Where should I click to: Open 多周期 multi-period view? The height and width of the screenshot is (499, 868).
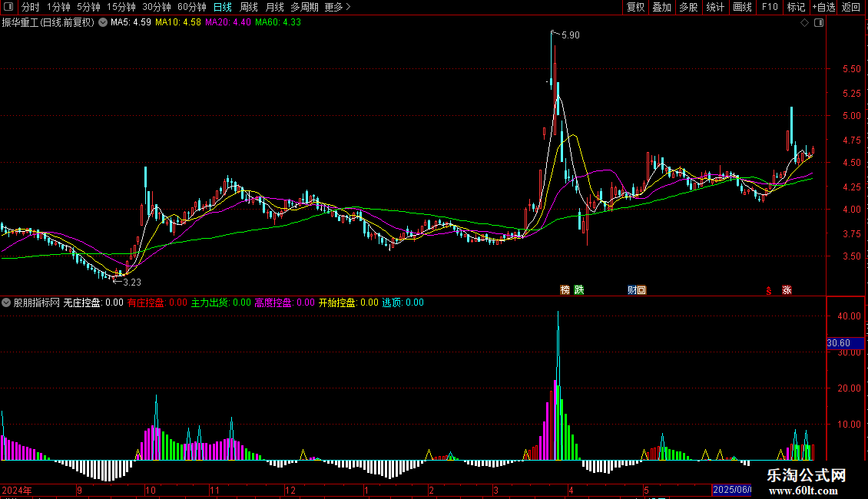click(304, 7)
